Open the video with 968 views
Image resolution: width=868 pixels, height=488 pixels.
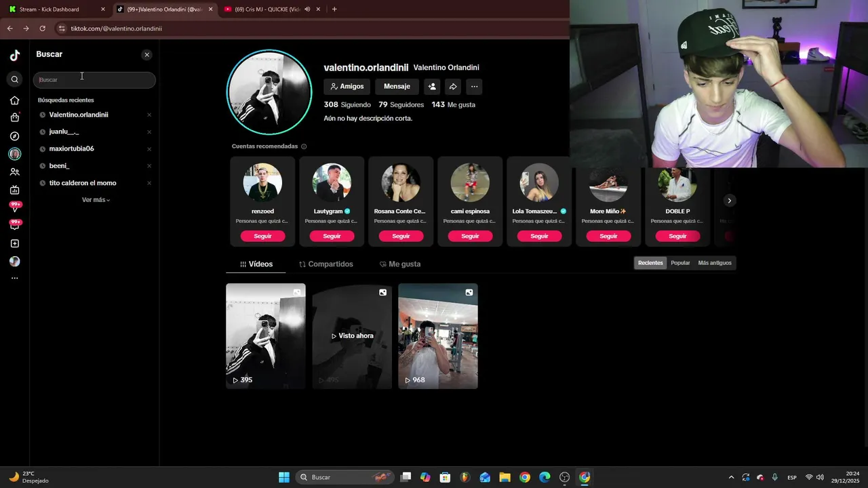pyautogui.click(x=438, y=336)
